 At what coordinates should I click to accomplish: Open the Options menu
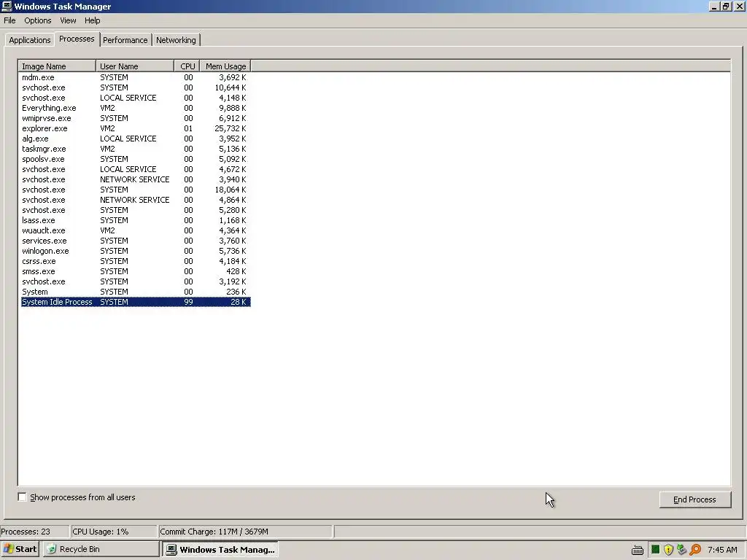click(38, 20)
